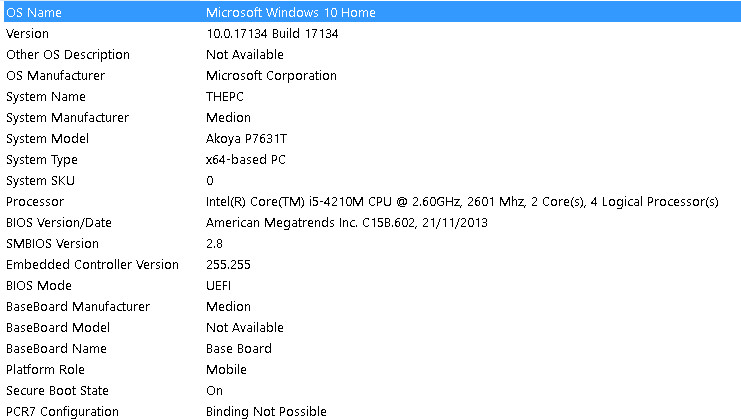Select the 'BIOS Mode' item
The width and height of the screenshot is (741, 419).
(x=39, y=286)
